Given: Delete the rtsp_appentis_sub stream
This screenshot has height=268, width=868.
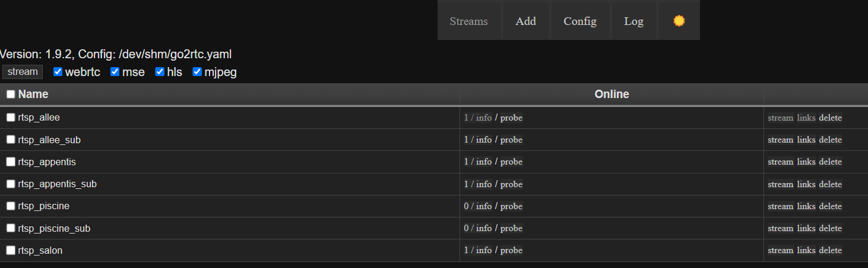Looking at the screenshot, I should click(830, 184).
